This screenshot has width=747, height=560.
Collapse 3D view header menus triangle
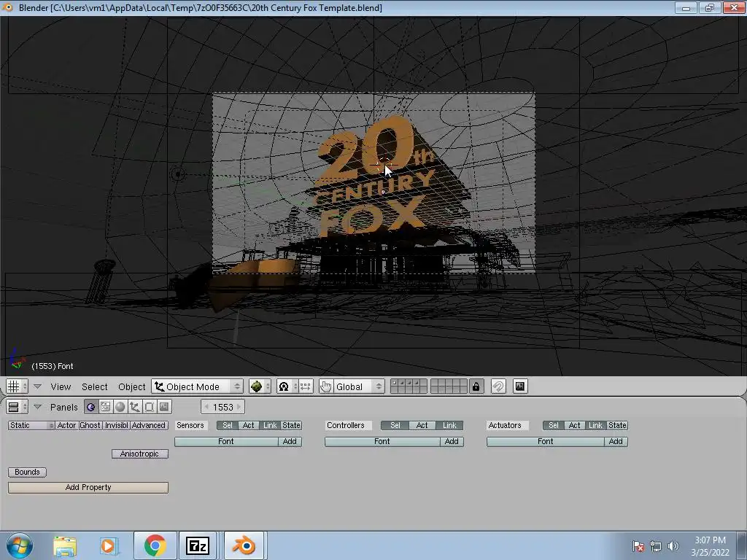(38, 386)
